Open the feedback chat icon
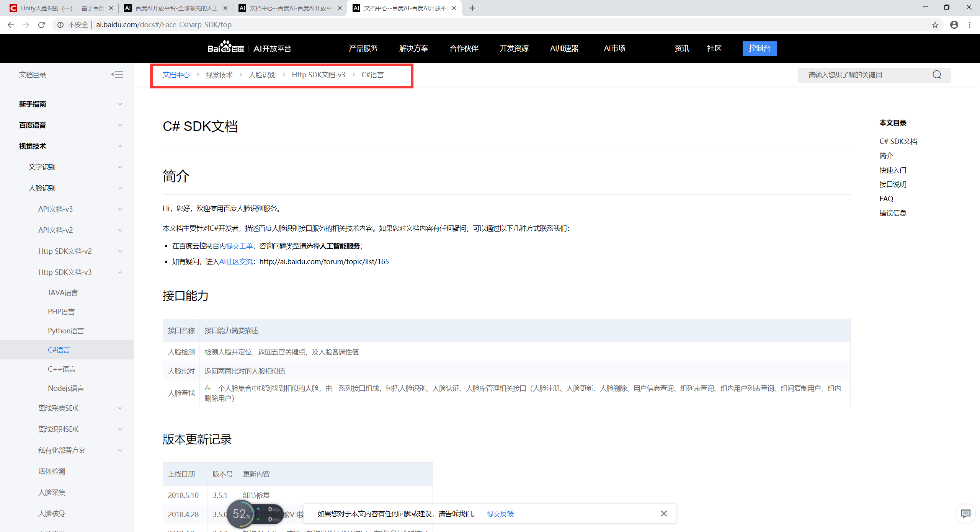 click(x=965, y=513)
